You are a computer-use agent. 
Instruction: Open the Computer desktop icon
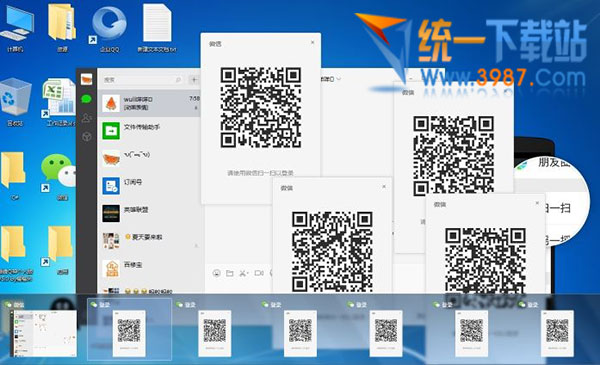tap(16, 28)
